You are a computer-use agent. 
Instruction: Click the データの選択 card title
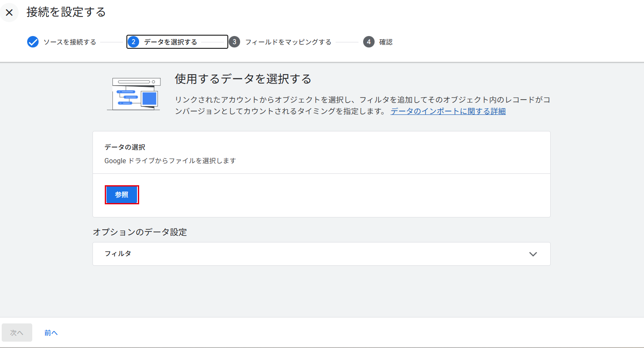tap(125, 147)
